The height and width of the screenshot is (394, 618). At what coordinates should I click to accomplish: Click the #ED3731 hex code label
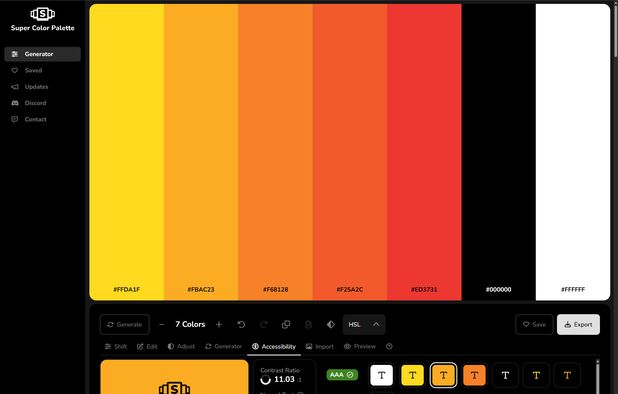tap(424, 289)
